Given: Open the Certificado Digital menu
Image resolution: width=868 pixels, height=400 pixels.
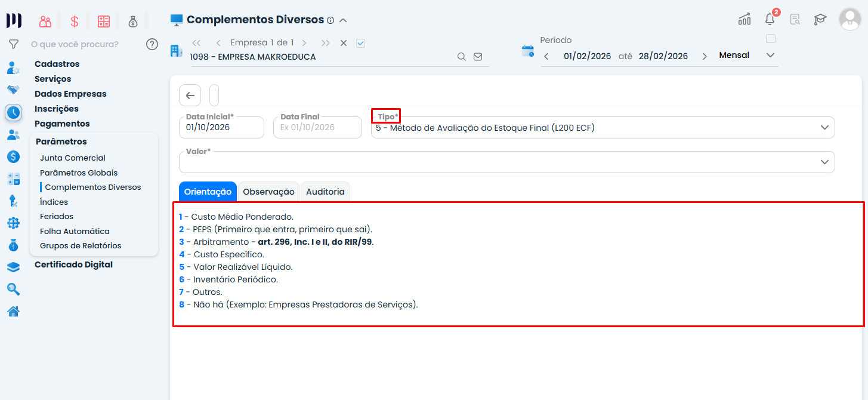Looking at the screenshot, I should pos(73,264).
